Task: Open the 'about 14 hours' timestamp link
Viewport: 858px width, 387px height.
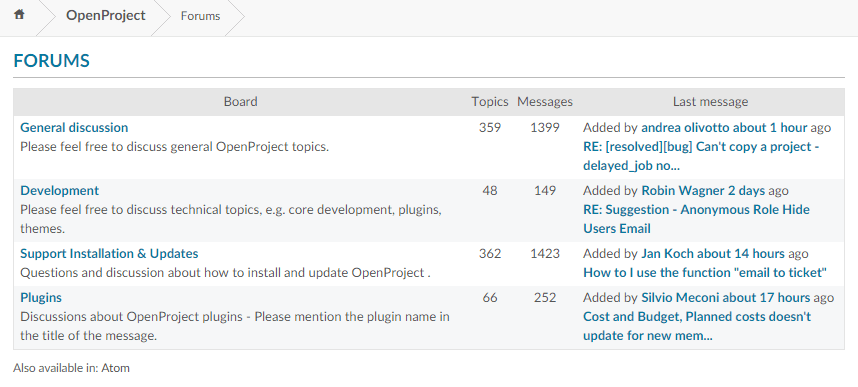Action: (x=740, y=254)
